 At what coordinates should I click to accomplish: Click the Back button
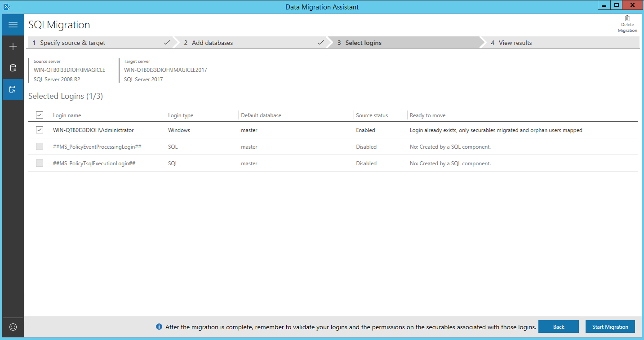(x=559, y=327)
